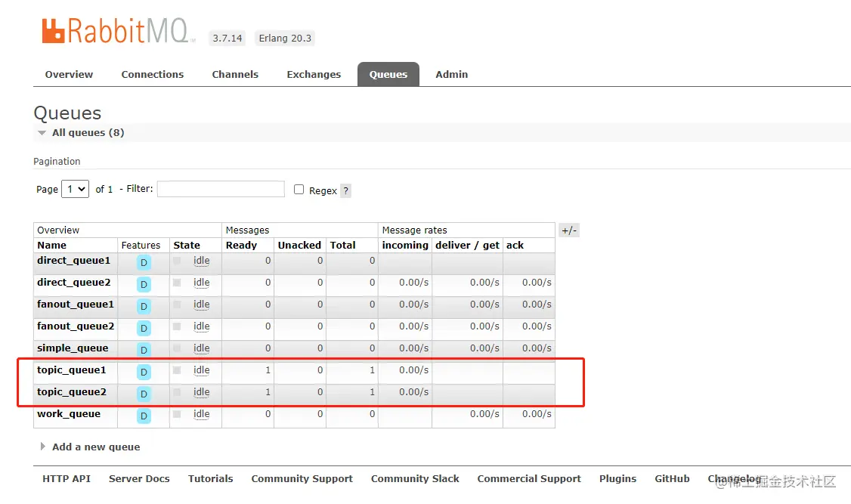Screen dimensions: 851x504
Task: Open the fanout_queue2 queue link
Action: click(x=76, y=326)
